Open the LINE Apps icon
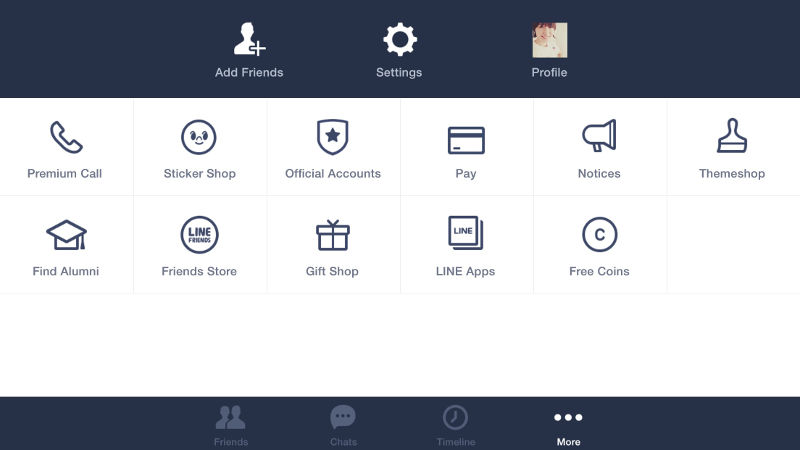The width and height of the screenshot is (800, 450). coord(465,233)
